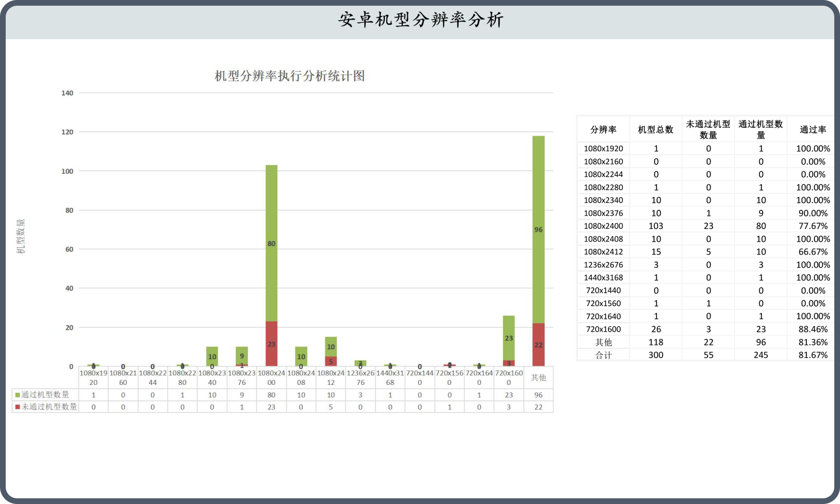840x504 pixels.
Task: Select the red segment labeled 23 in the 1080x2400 bar
Action: coord(271,344)
